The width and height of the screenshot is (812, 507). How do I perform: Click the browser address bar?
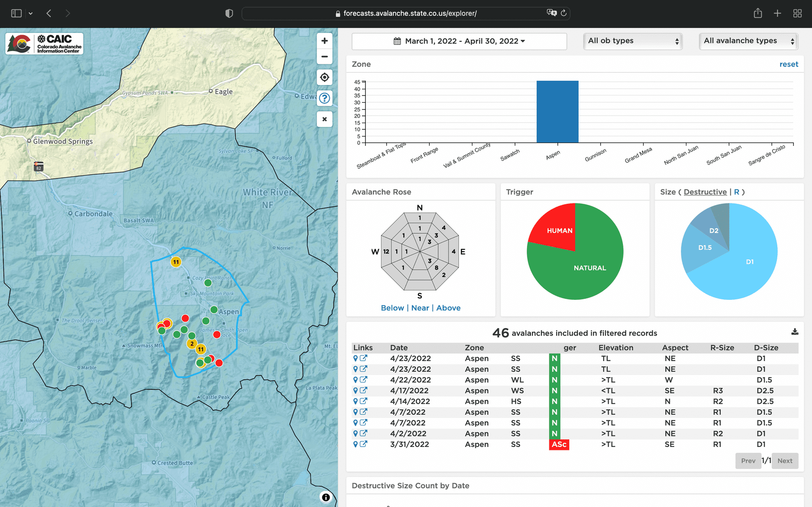406,14
